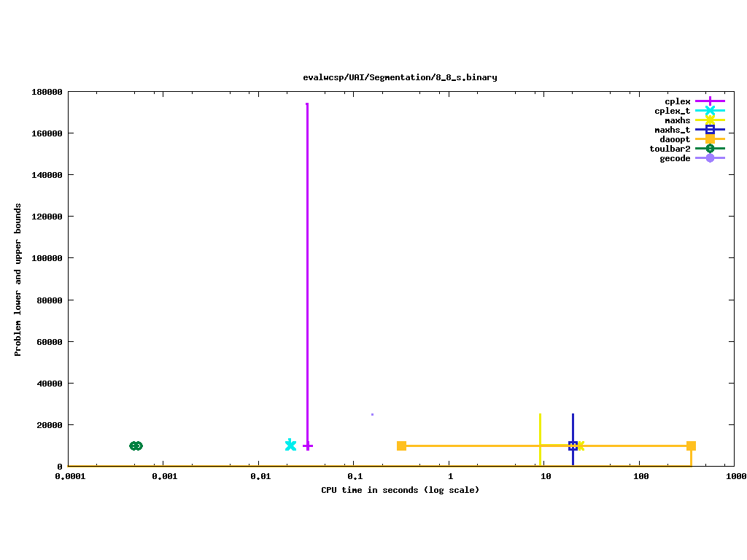The width and height of the screenshot is (747, 560).
Task: Click the small gecode dot near 25000
Action: pos(372,414)
